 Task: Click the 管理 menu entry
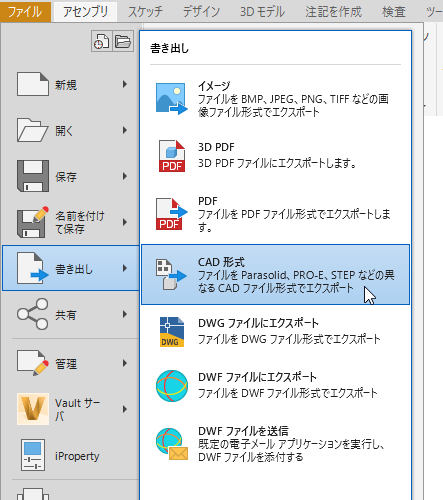click(x=70, y=363)
